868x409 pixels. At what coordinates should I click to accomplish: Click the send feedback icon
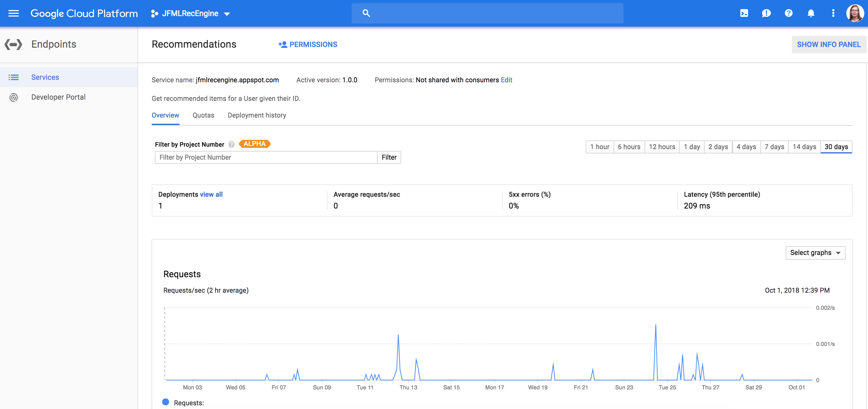[766, 14]
